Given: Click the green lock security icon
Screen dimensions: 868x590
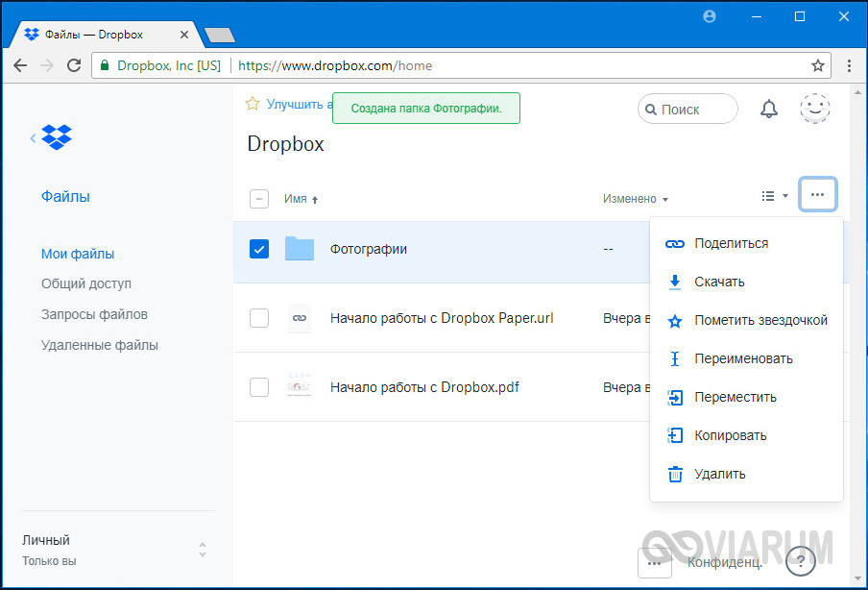Looking at the screenshot, I should [105, 65].
